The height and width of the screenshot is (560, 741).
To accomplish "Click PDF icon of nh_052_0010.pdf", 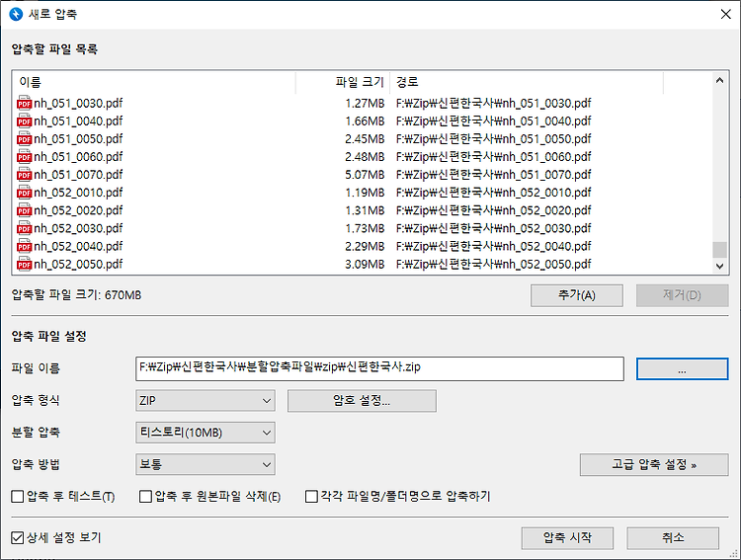I will pyautogui.click(x=24, y=193).
